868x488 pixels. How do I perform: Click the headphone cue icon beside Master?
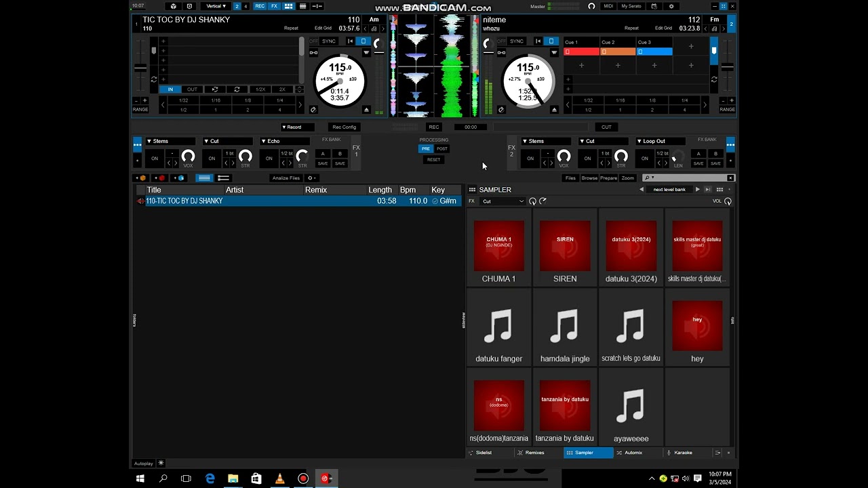(x=591, y=6)
